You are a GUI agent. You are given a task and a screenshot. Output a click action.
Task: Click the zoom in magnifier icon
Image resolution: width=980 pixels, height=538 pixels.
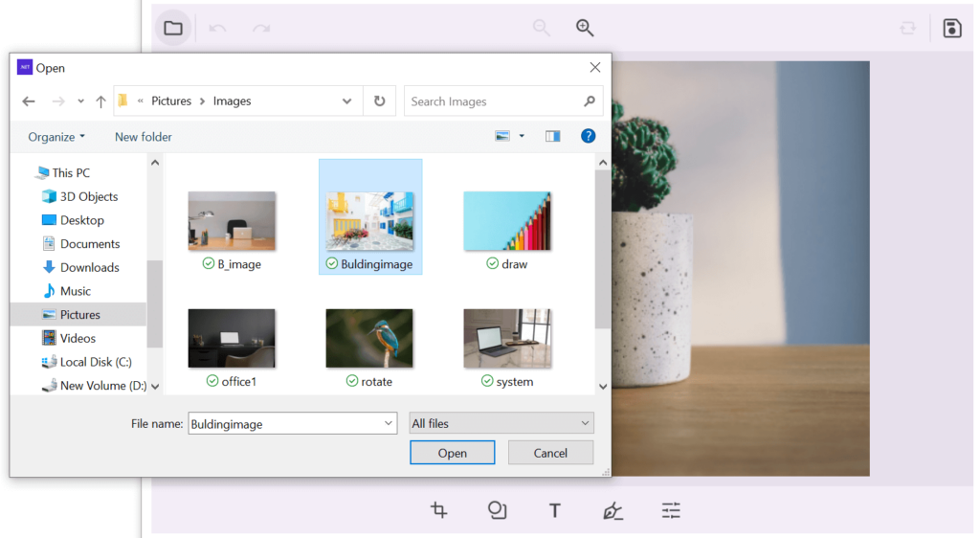click(x=585, y=28)
